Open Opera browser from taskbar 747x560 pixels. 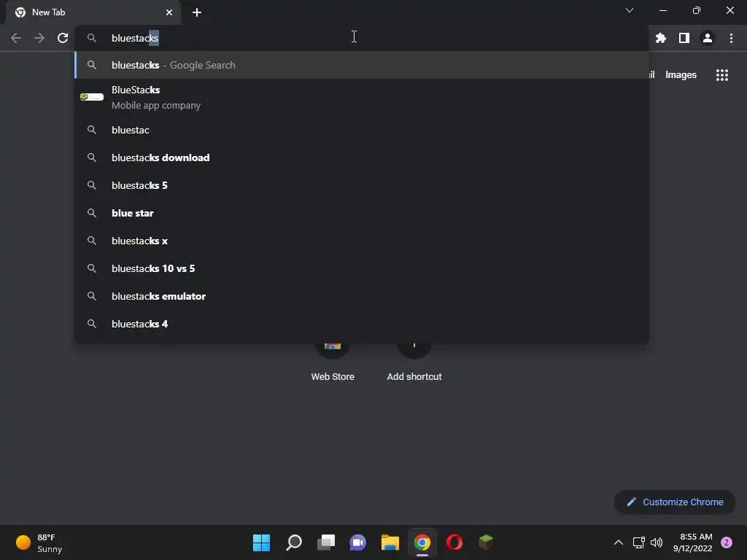[x=454, y=542]
